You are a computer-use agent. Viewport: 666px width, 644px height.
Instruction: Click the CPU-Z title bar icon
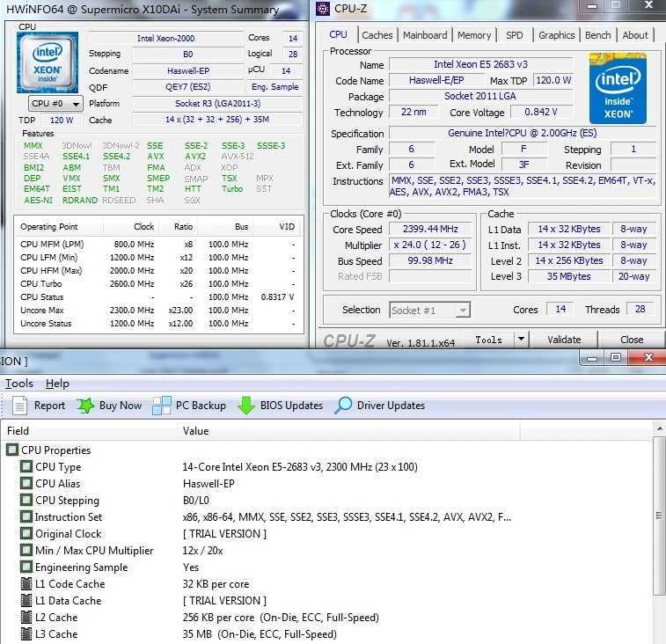[322, 10]
